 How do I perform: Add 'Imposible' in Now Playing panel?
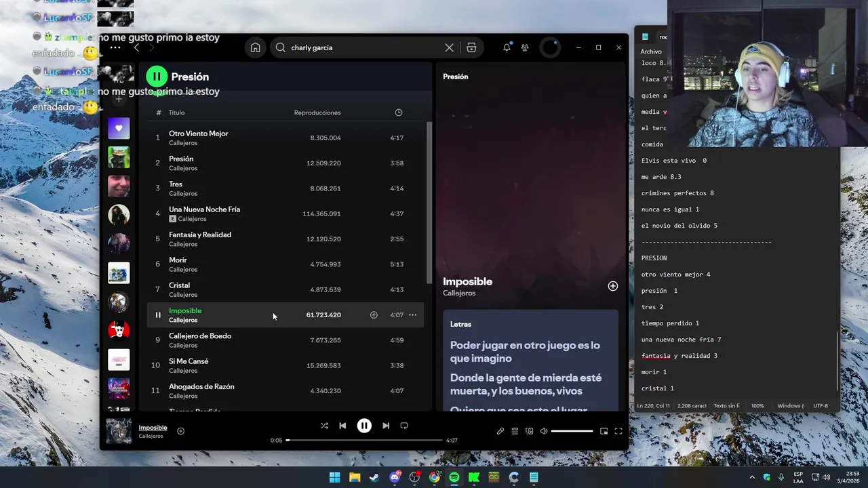[x=612, y=286]
